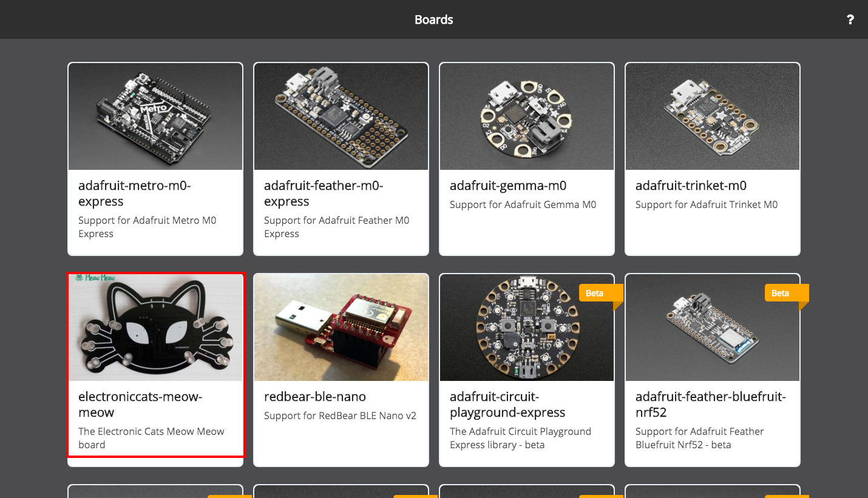Image resolution: width=868 pixels, height=498 pixels.
Task: Click the circular Gemma M0 board image
Action: point(526,115)
